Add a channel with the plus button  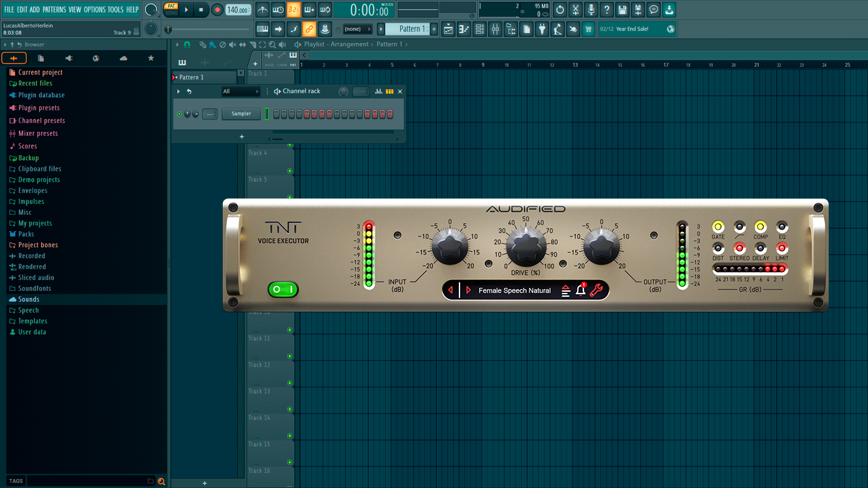[241, 137]
